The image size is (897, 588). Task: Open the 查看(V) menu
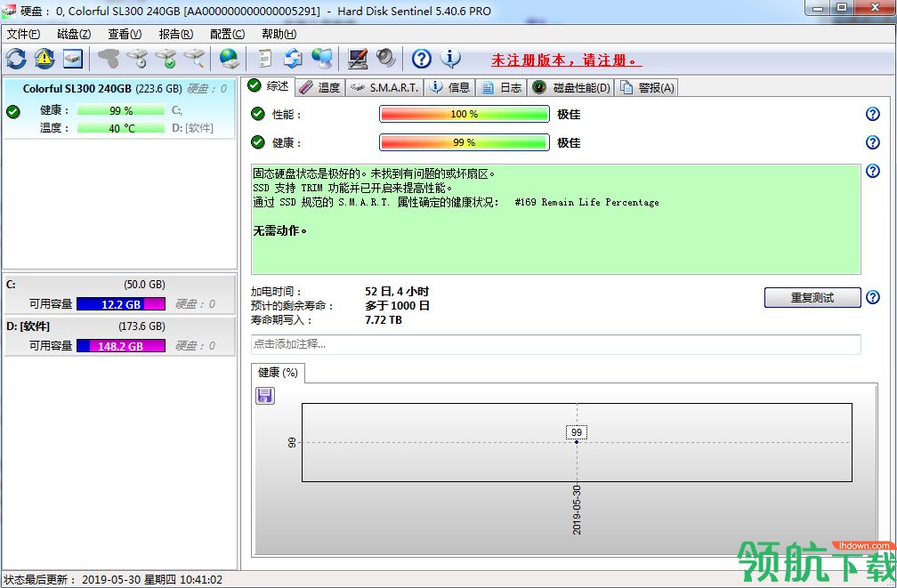tap(125, 34)
